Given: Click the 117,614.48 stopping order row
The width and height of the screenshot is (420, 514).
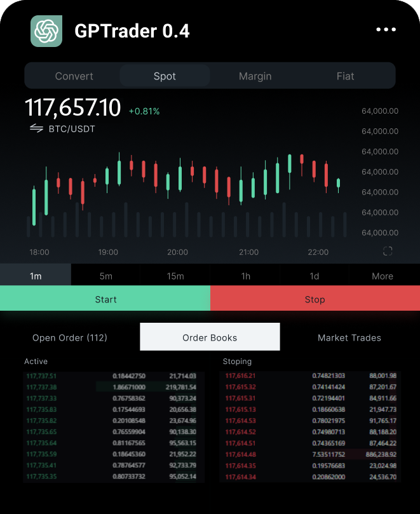Looking at the screenshot, I should [x=310, y=454].
